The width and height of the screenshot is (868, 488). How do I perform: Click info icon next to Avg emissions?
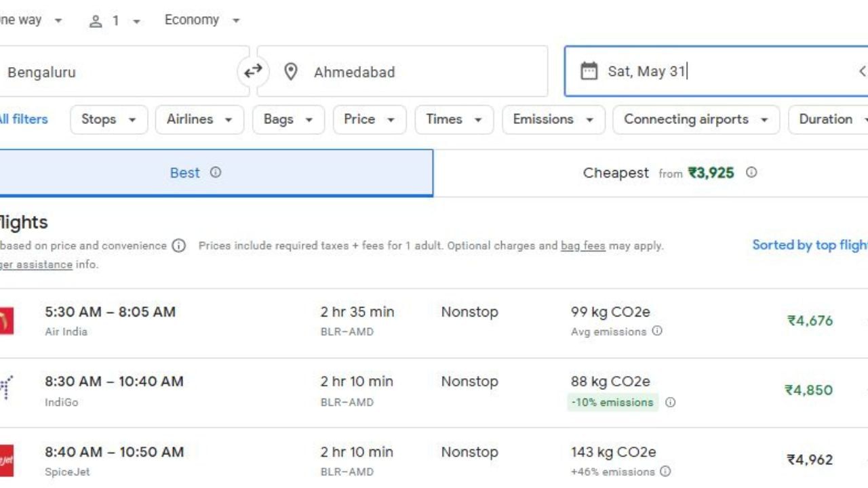tap(657, 331)
